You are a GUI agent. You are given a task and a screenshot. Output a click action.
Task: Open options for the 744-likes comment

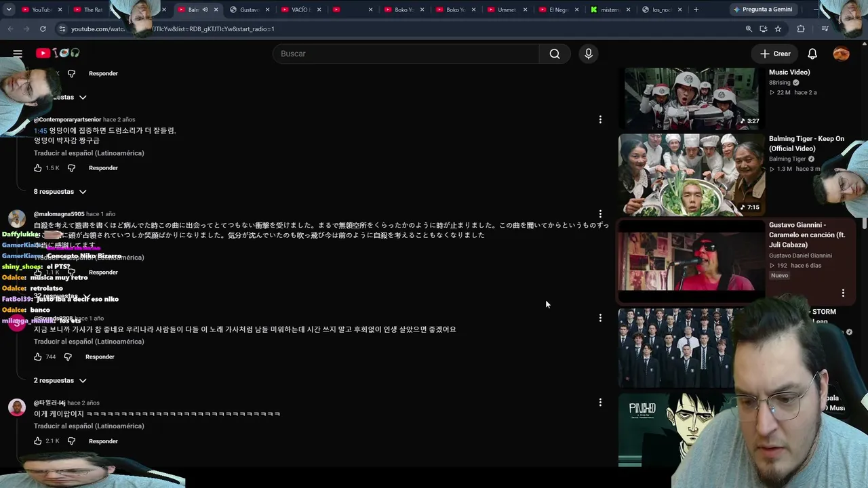click(x=600, y=317)
